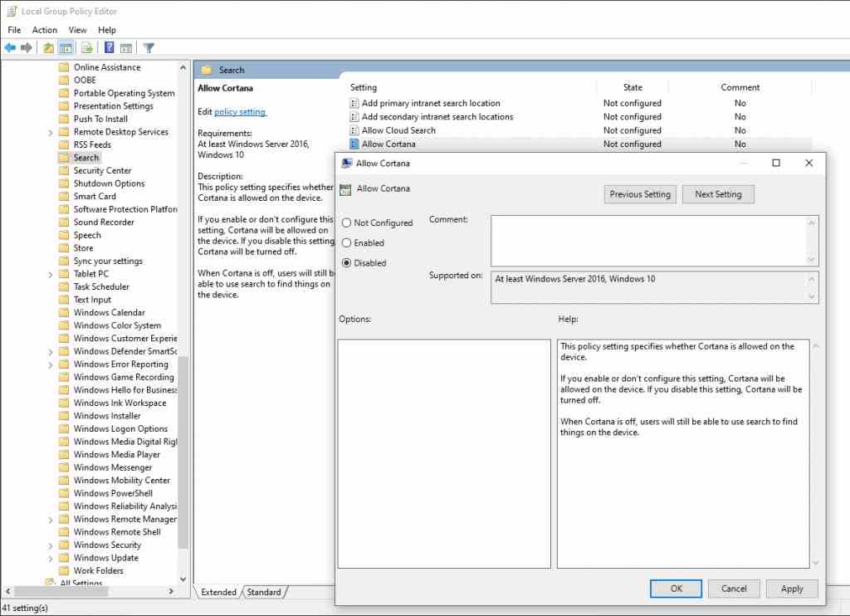Screen dimensions: 850x616
Task: Toggle the Show/Hide action pane icon
Action: (x=126, y=47)
